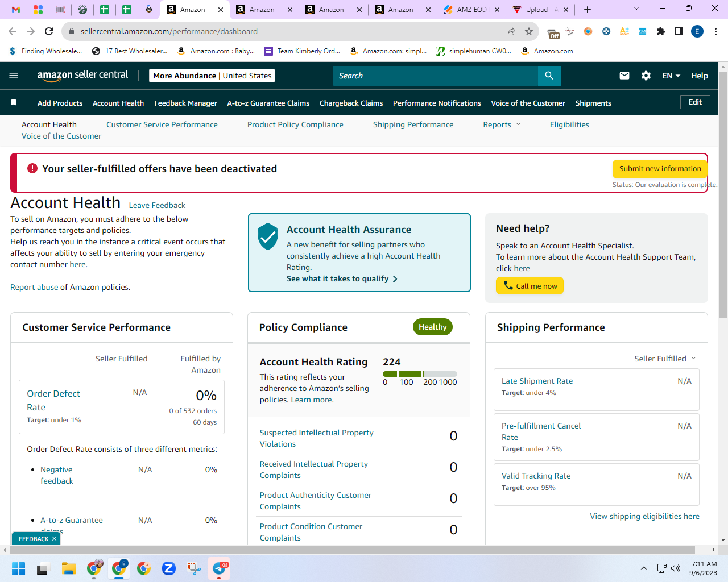
Task: Open Feedback Manager in the nav bar
Action: click(185, 103)
